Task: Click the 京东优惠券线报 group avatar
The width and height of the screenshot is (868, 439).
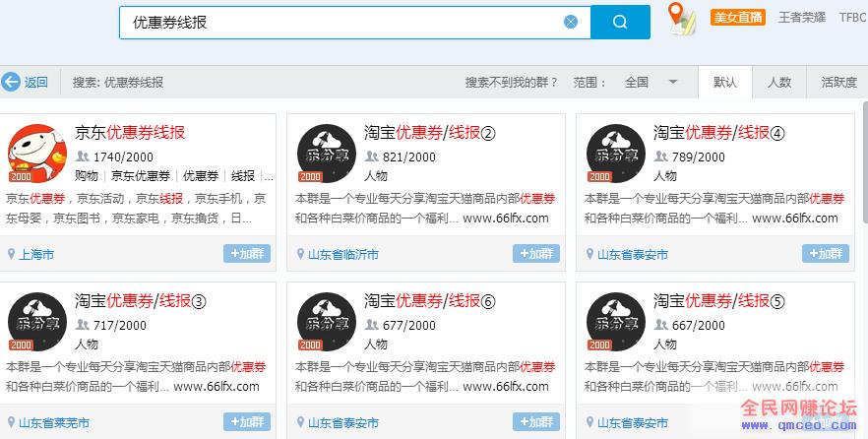Action: pyautogui.click(x=37, y=154)
